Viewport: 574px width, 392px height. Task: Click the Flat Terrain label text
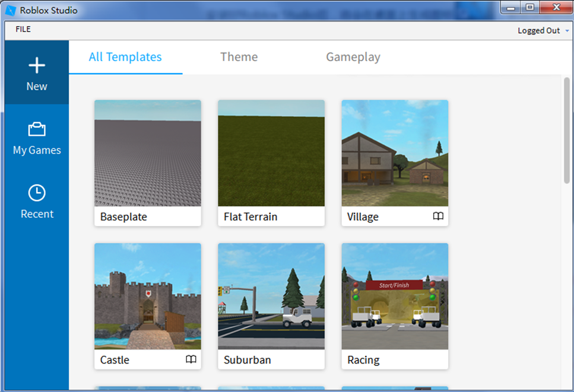[x=250, y=217]
